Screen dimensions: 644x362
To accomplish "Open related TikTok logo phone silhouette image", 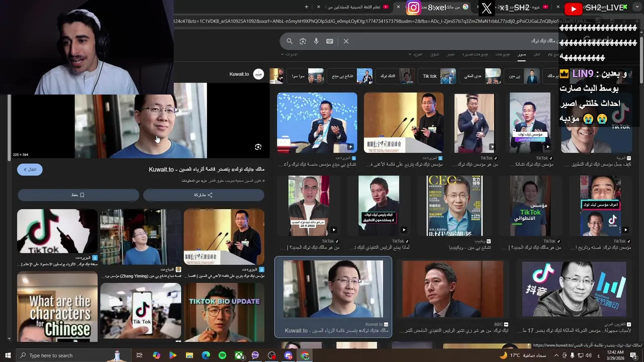I will tap(57, 232).
